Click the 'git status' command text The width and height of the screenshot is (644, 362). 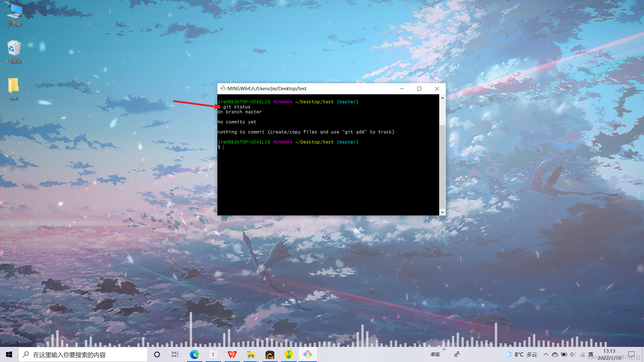pyautogui.click(x=237, y=107)
